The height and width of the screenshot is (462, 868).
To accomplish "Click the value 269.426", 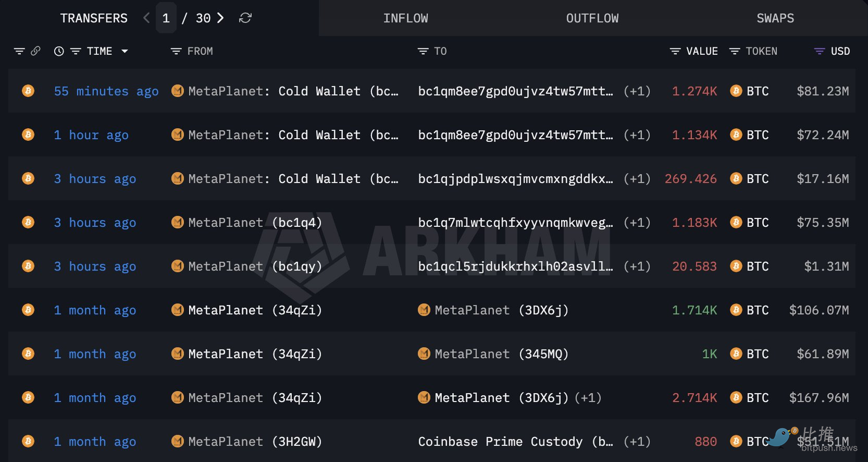I will click(x=691, y=179).
